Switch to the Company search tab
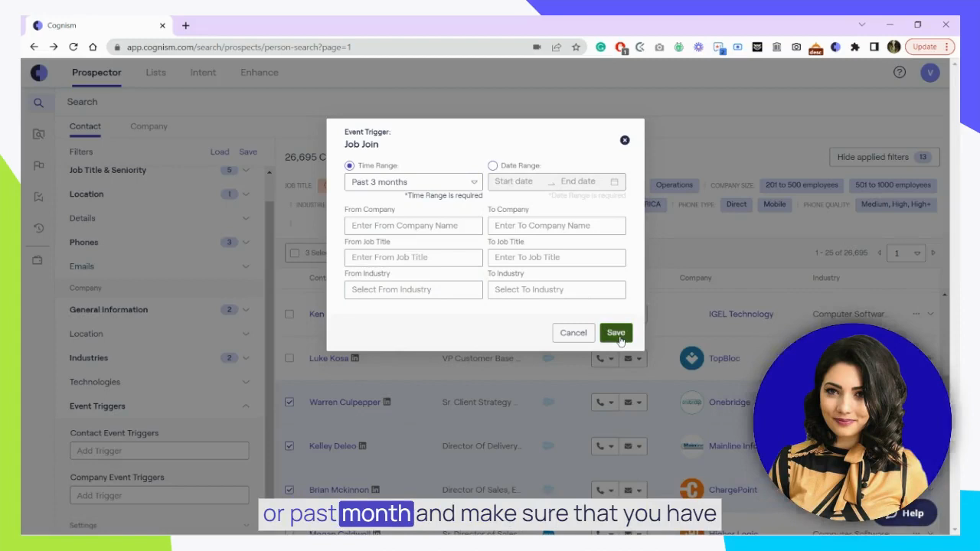 pyautogui.click(x=149, y=126)
